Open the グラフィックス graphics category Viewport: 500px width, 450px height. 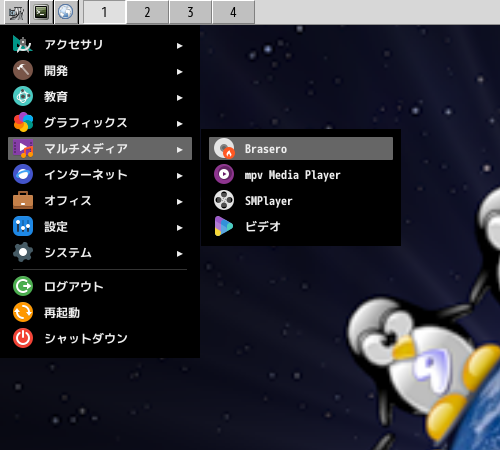pos(100,123)
